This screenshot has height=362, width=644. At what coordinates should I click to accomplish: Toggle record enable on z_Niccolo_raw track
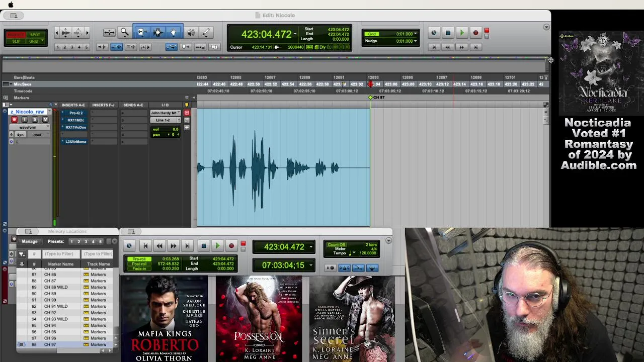pos(14,120)
